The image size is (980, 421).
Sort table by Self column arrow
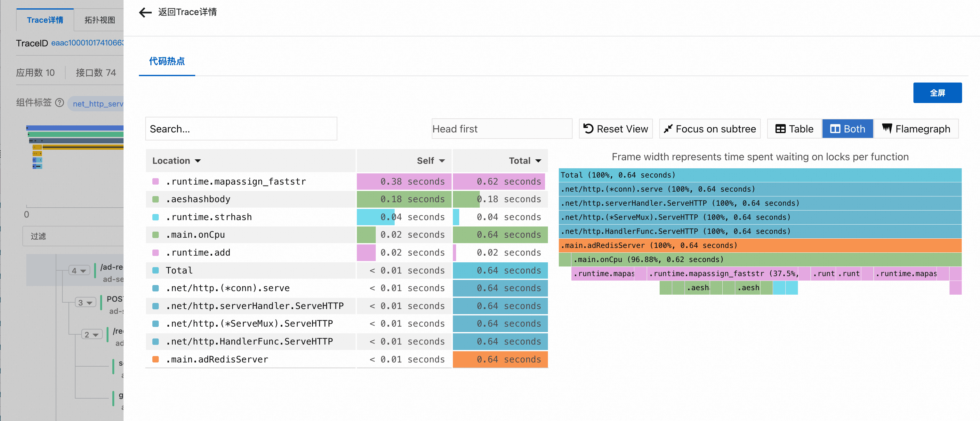442,161
